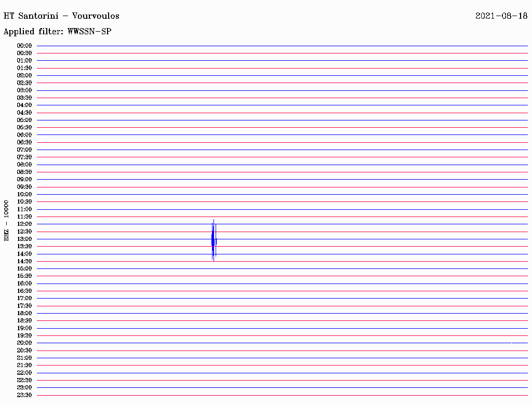Select the 21:30 time label
Screen dimensions: 532x405
point(24,366)
